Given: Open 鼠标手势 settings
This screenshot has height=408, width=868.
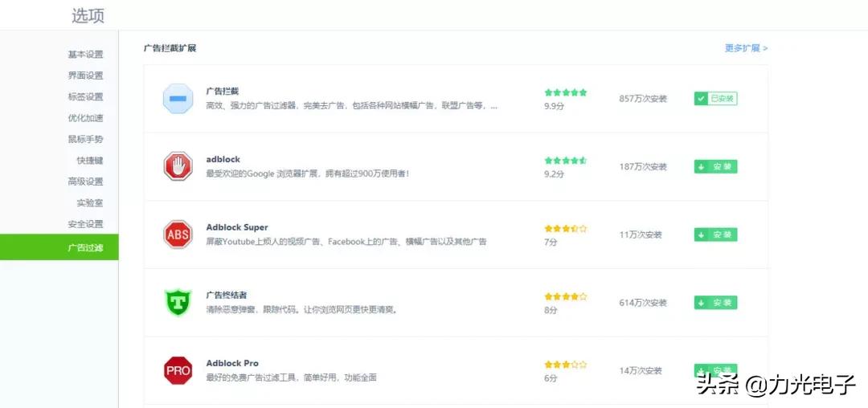Looking at the screenshot, I should pos(85,139).
